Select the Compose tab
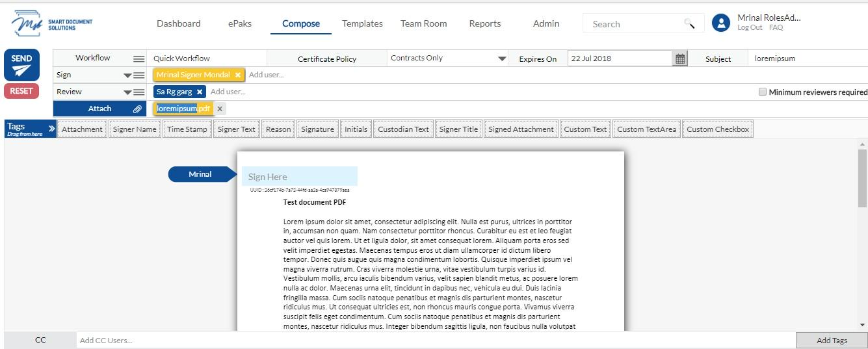The height and width of the screenshot is (349, 868). point(301,23)
